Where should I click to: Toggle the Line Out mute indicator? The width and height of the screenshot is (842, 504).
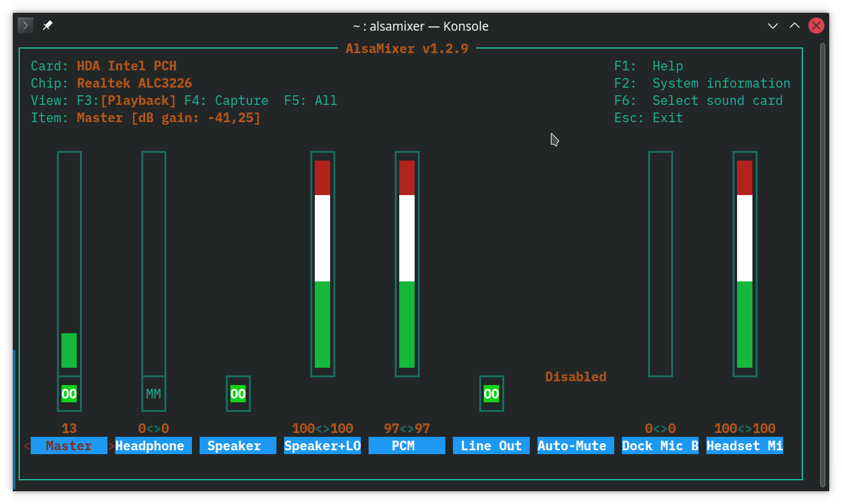tap(491, 394)
